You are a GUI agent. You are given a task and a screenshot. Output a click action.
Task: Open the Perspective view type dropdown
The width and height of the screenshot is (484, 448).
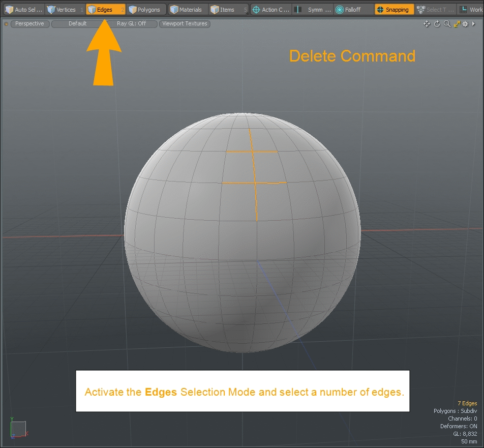29,23
